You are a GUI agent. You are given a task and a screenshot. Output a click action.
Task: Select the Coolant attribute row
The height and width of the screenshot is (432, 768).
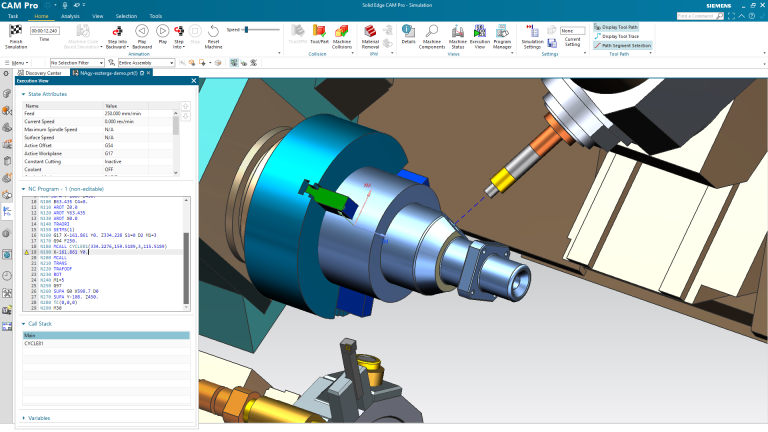tap(97, 169)
